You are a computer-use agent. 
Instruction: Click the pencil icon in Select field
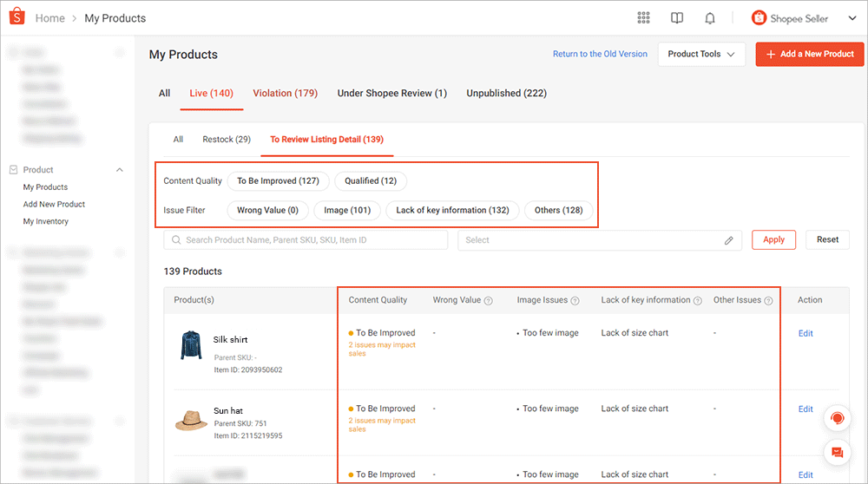coord(729,240)
